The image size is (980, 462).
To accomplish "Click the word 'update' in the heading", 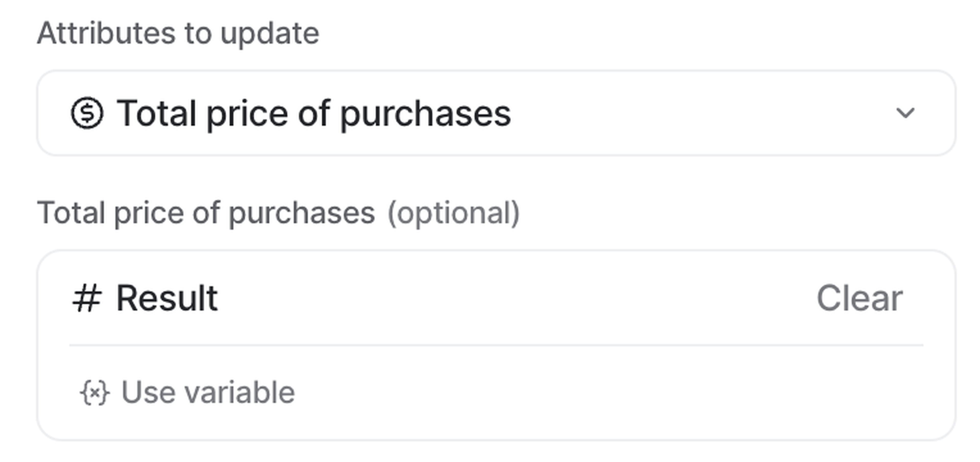I will 270,33.
